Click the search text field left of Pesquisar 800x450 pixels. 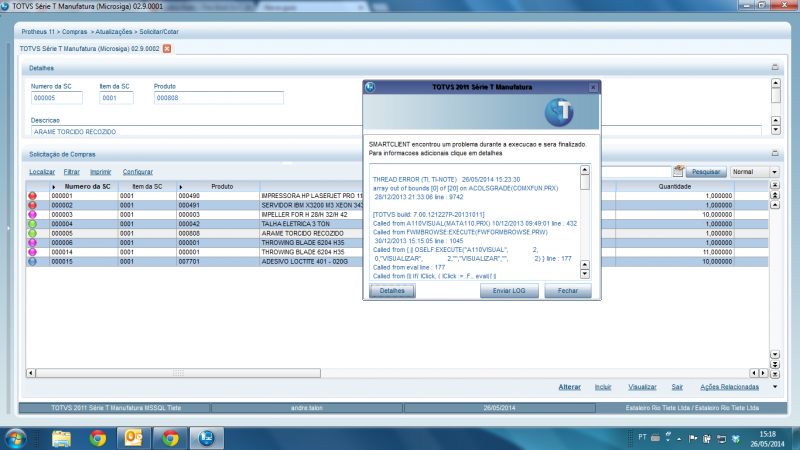(636, 172)
